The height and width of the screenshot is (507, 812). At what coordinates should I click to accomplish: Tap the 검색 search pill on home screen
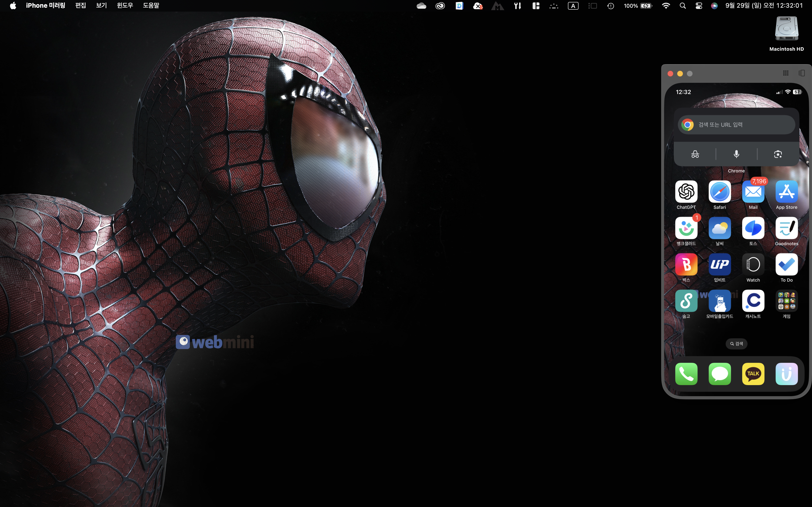[x=736, y=344]
